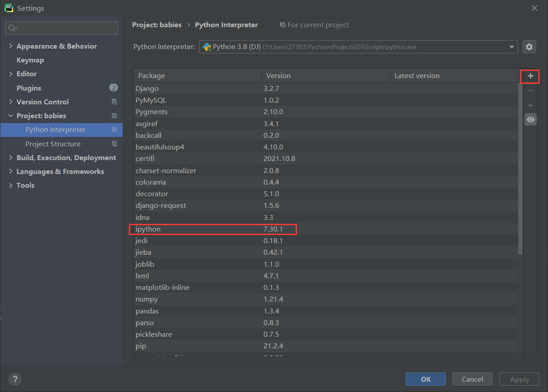The width and height of the screenshot is (548, 392).
Task: Expand Appearance & Behavior section
Action: tap(11, 46)
